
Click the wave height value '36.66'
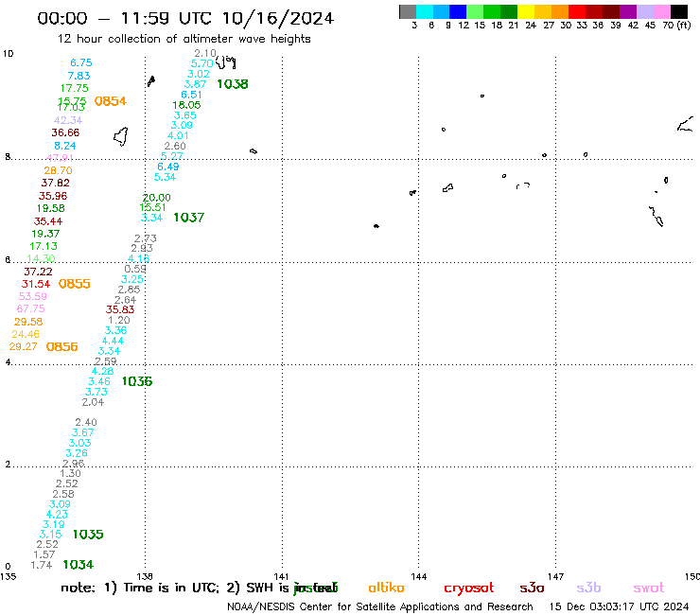65,132
